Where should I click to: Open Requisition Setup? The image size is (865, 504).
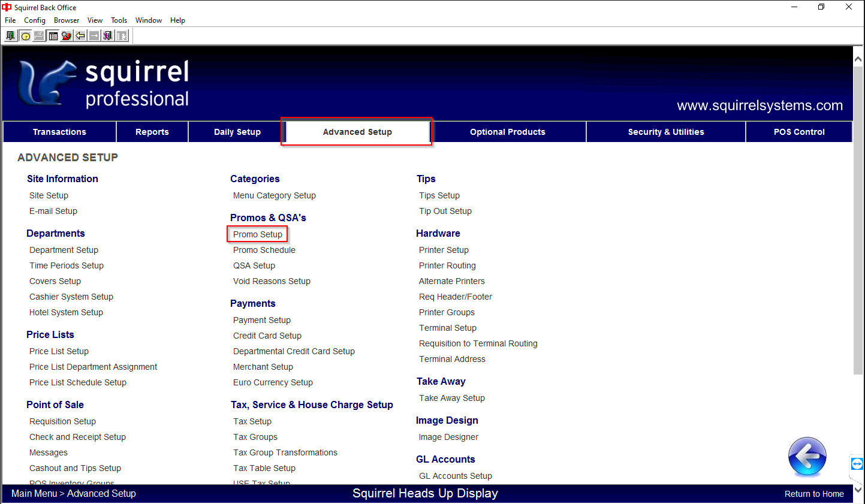[62, 421]
